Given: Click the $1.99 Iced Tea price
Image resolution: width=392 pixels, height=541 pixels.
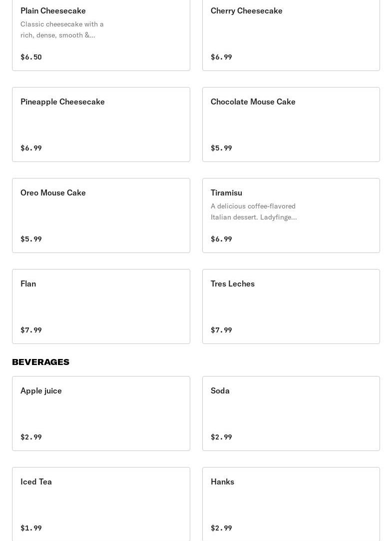Looking at the screenshot, I should [31, 528].
